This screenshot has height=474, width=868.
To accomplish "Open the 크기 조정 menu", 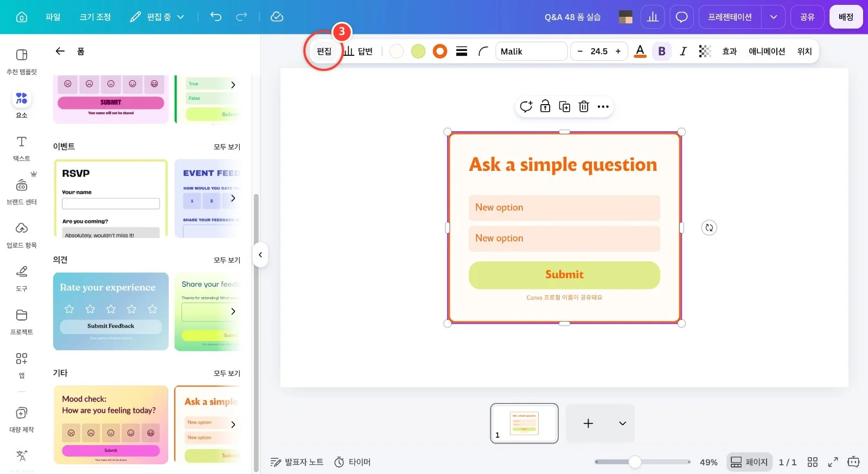I will click(95, 17).
